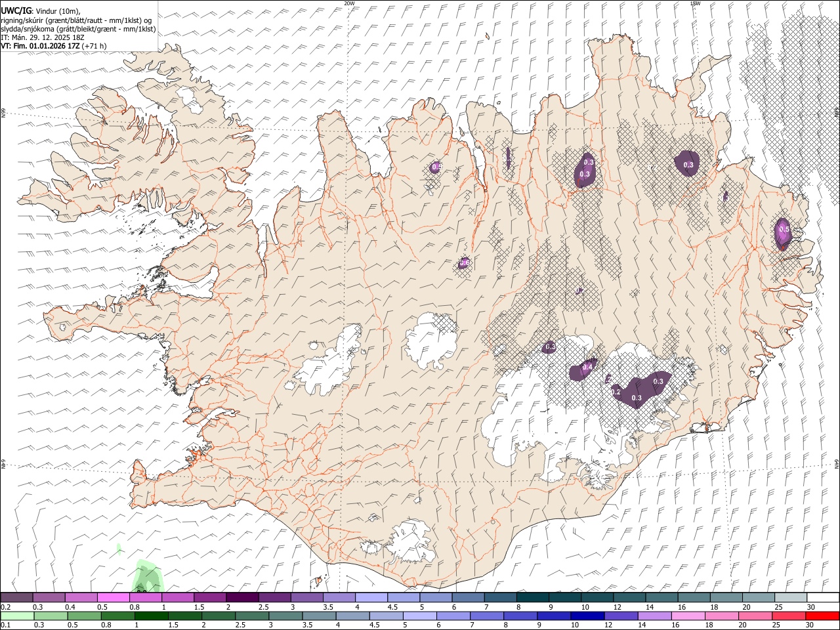Screen dimensions: 840x630
Task: Click the bright red swatch above 30 mm rain
Action: (x=822, y=616)
